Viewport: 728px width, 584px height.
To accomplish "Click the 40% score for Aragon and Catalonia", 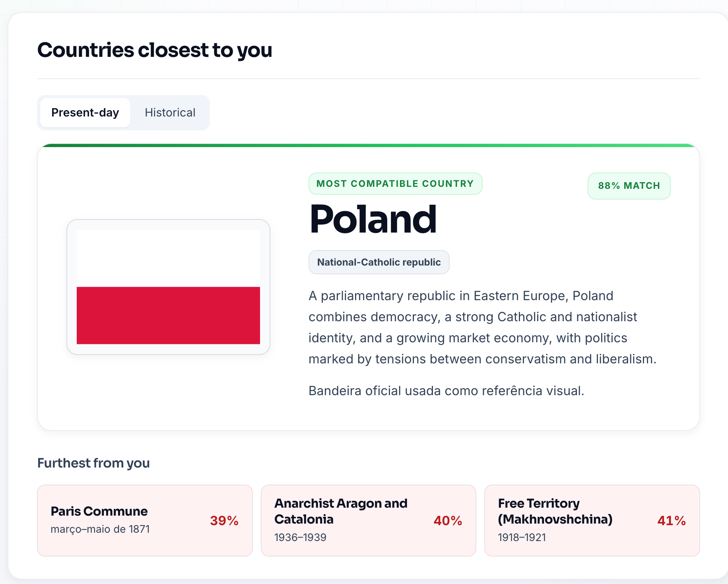I will [x=448, y=520].
